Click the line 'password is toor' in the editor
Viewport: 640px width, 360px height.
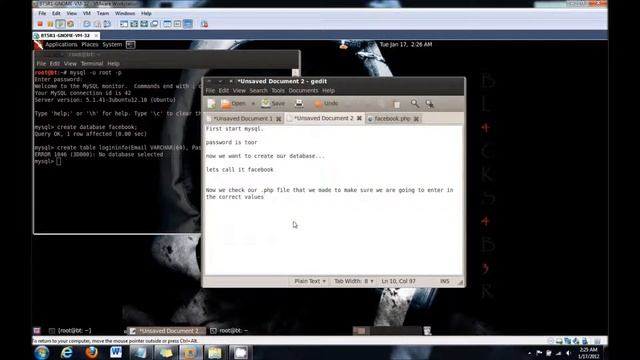pos(231,142)
